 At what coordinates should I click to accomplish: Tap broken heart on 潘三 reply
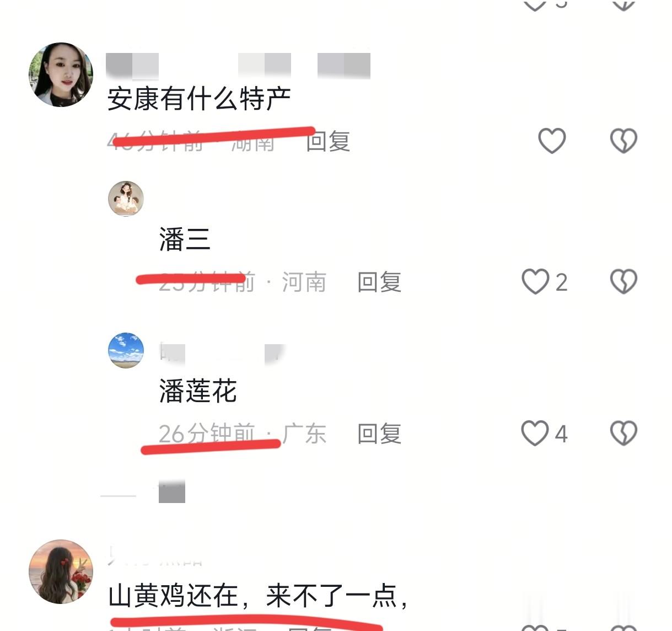pos(623,281)
